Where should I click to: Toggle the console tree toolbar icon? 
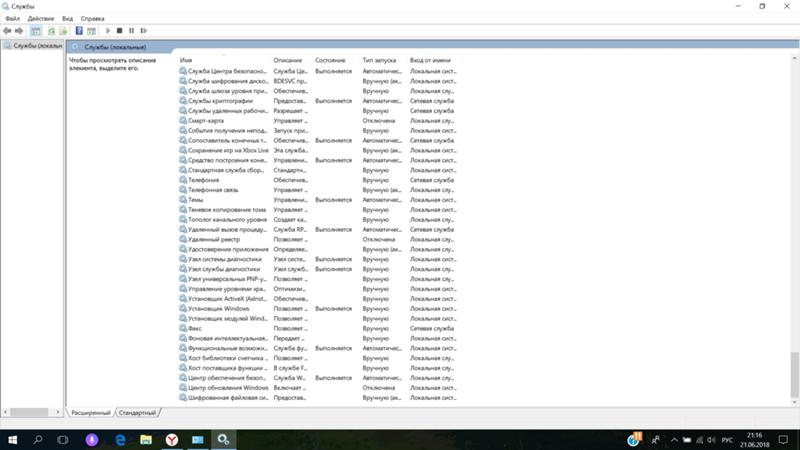tap(35, 31)
